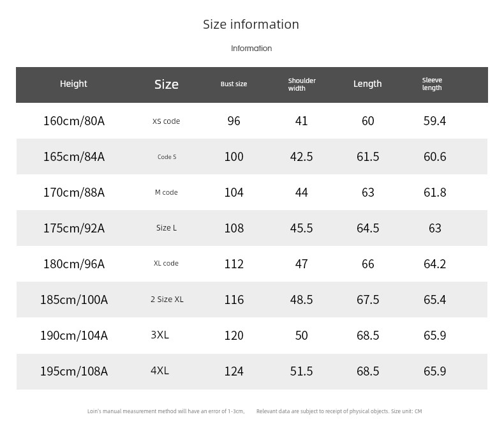Viewport: 504px width, 433px height.
Task: Click the 'Bust size' column header
Action: tap(233, 84)
